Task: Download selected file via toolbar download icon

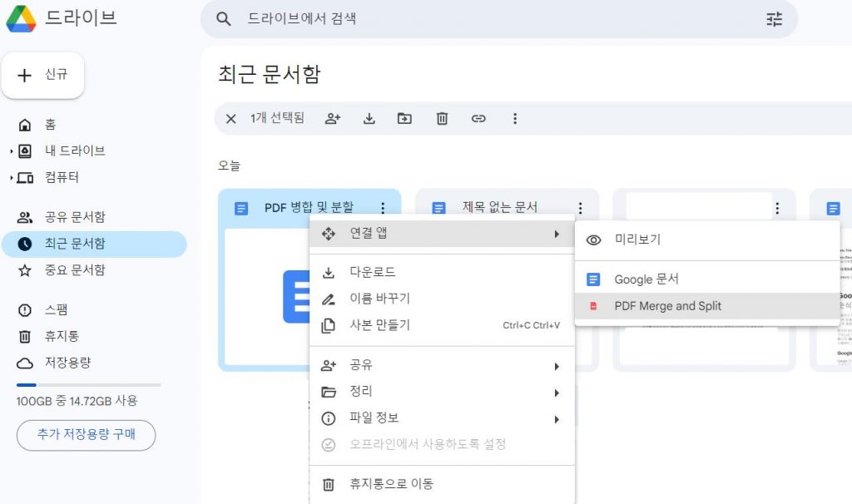Action: pyautogui.click(x=369, y=118)
